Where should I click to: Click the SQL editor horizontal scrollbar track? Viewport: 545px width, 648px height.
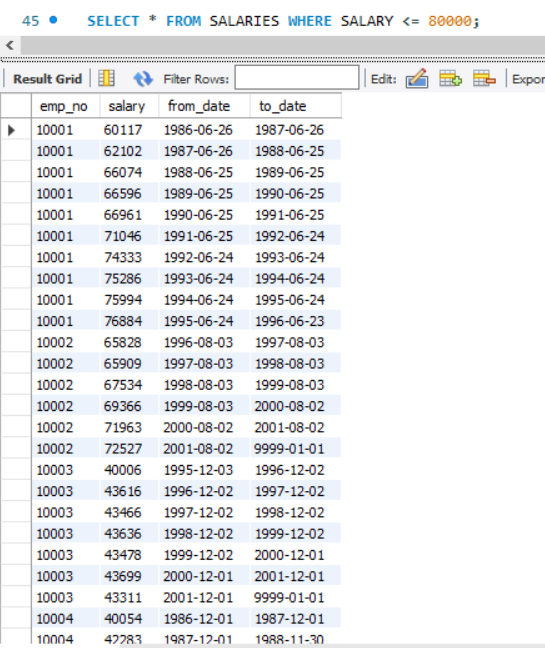(x=283, y=45)
